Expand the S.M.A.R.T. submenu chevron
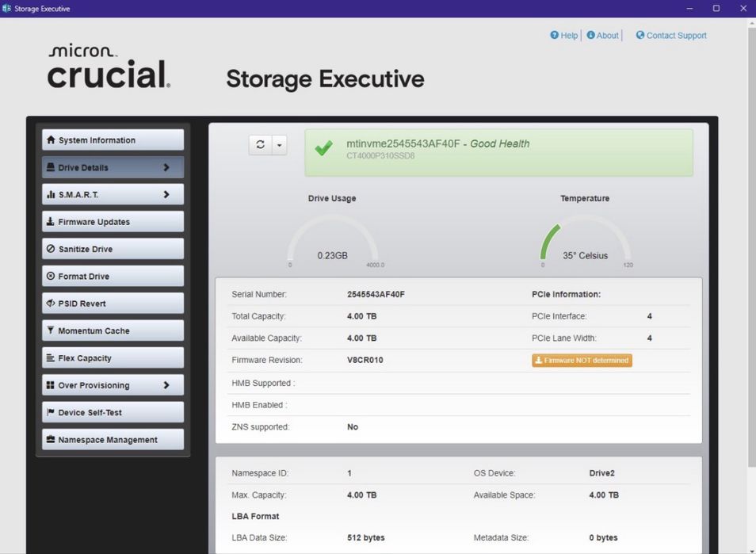756x554 pixels. [166, 194]
